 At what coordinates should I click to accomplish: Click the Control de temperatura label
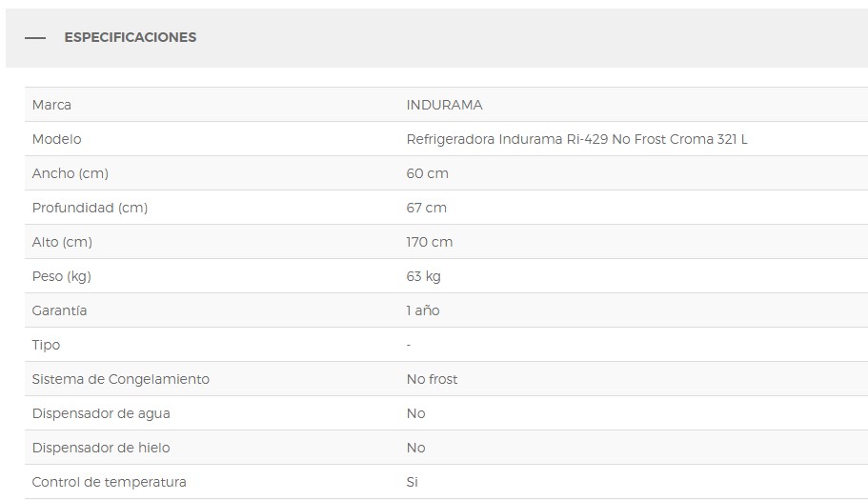[110, 482]
